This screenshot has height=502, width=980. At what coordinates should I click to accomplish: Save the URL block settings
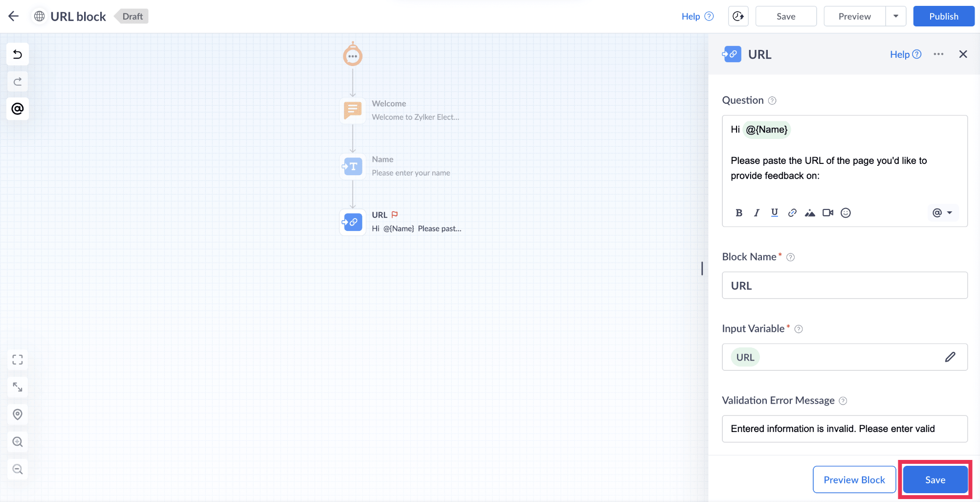[x=935, y=480]
